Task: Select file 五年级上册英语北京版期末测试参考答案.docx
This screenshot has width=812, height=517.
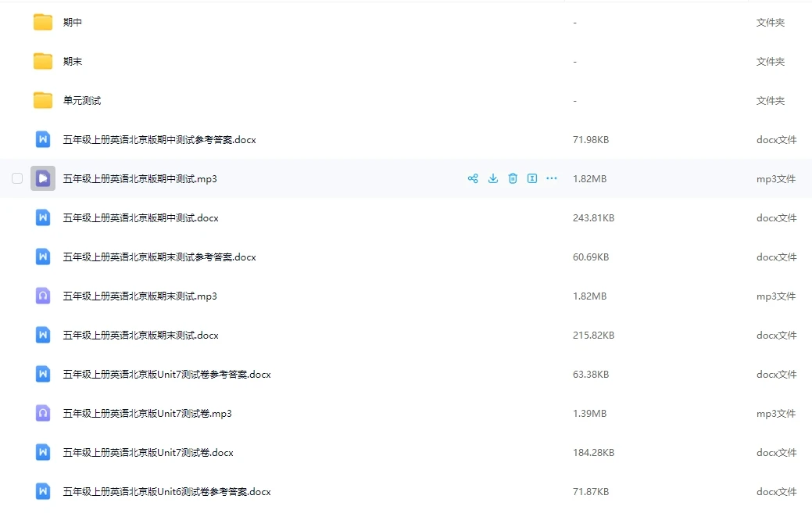Action: tap(159, 257)
